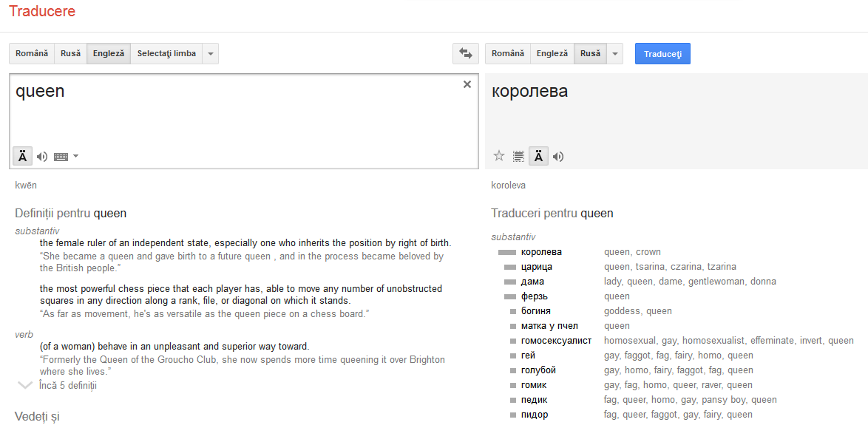The image size is (868, 425).
Task: Choose Selectați limba source option
Action: (x=166, y=54)
